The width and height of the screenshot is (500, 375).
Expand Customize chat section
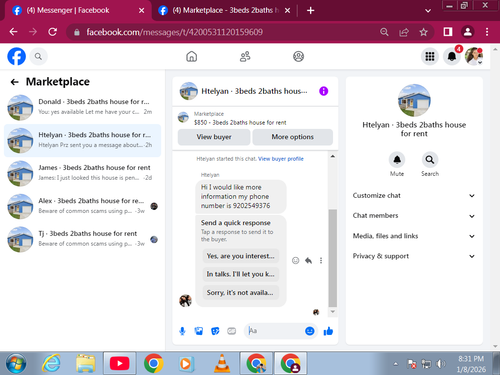point(414,196)
